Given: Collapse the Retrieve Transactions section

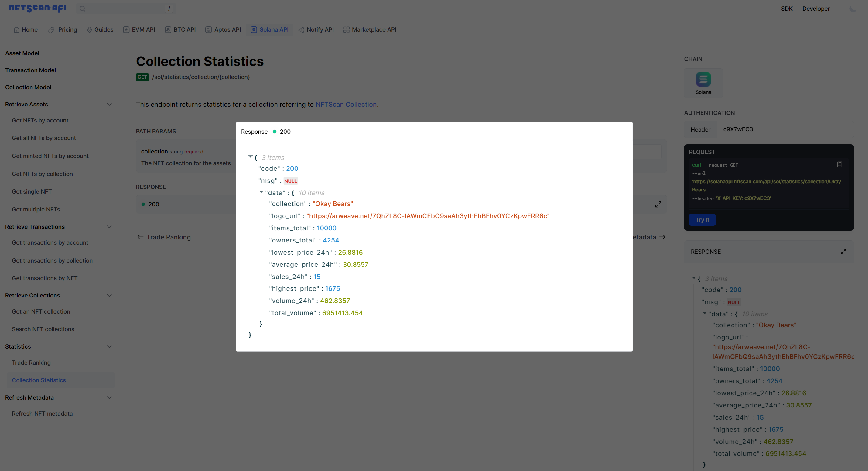Looking at the screenshot, I should (109, 227).
